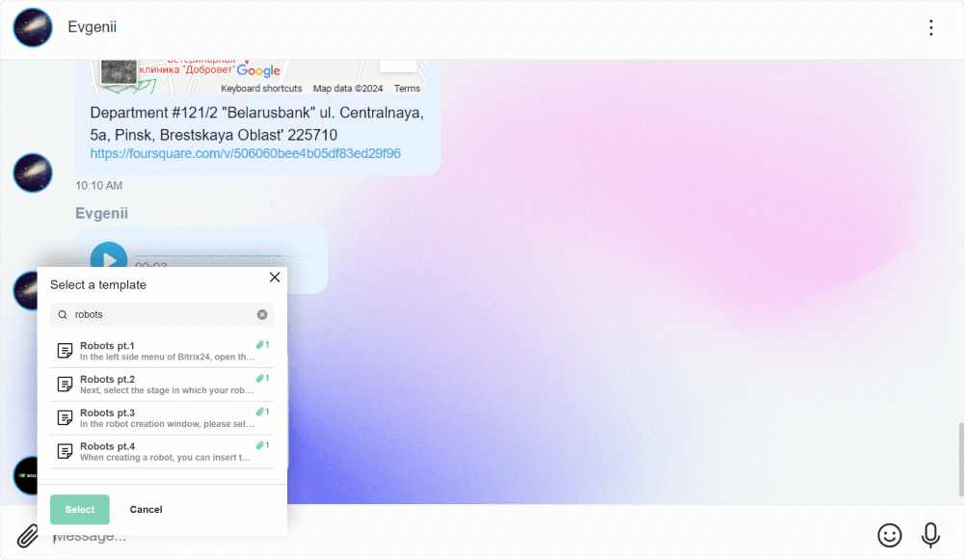The width and height of the screenshot is (965, 560).
Task: Click the Robots pt.1 attachment count icon
Action: (x=262, y=345)
